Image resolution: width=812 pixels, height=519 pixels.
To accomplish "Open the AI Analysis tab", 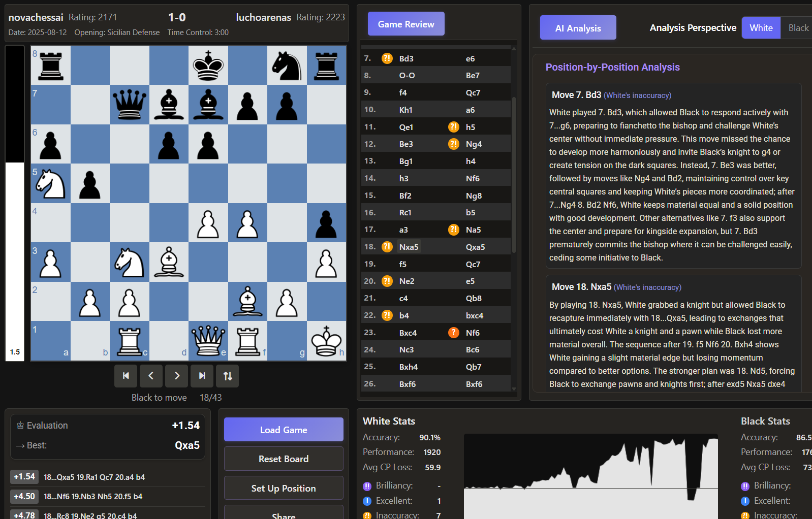I will (x=578, y=28).
